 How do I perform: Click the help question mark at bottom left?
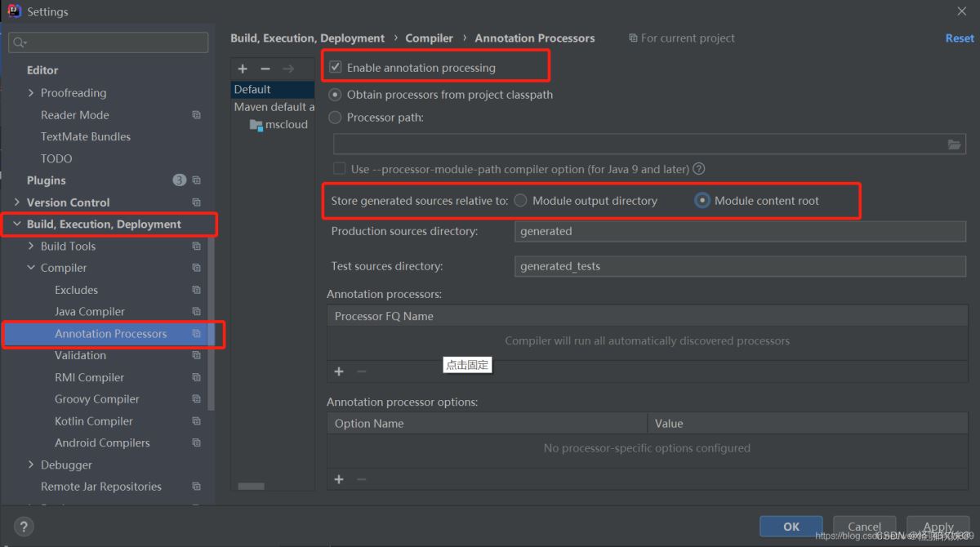[x=24, y=527]
